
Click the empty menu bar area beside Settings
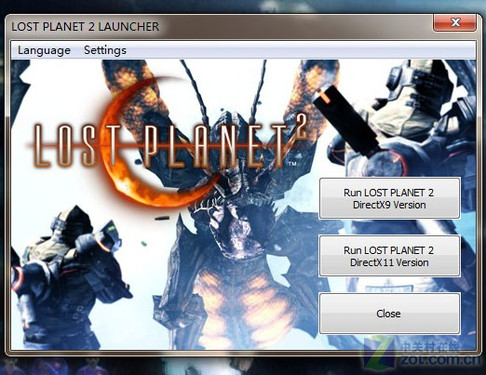pos(300,50)
